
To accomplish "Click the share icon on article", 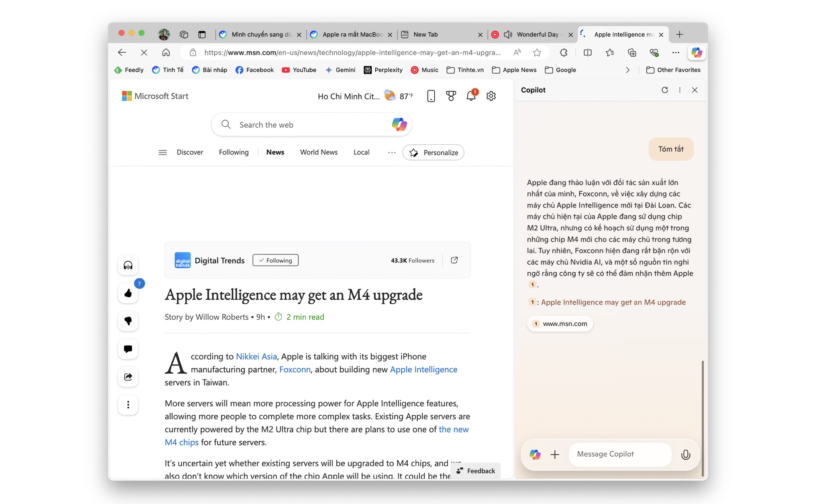I will (x=127, y=376).
